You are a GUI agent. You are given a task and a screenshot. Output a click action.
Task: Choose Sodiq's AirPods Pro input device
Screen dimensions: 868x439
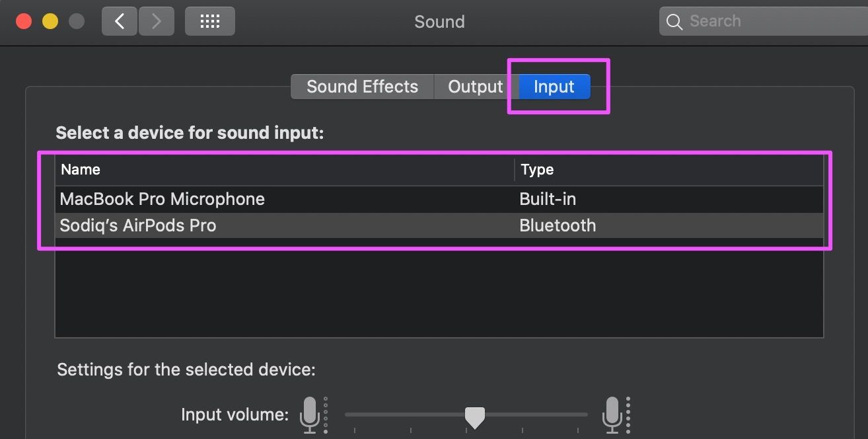pyautogui.click(x=439, y=225)
